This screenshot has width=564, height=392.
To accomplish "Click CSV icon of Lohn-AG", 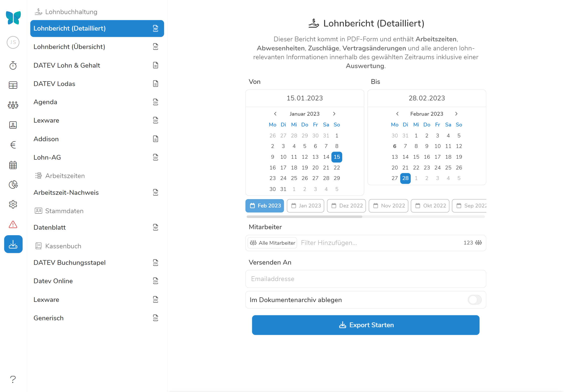I will coord(155,157).
